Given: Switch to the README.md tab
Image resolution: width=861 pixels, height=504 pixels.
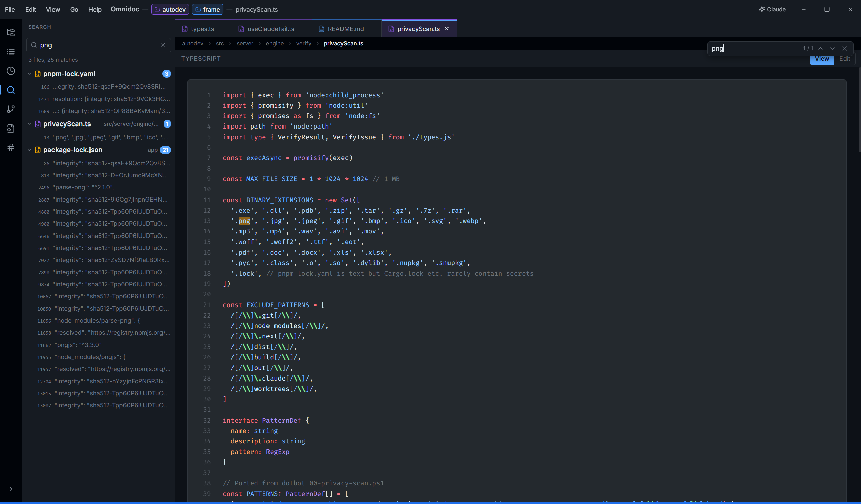Looking at the screenshot, I should [x=347, y=29].
